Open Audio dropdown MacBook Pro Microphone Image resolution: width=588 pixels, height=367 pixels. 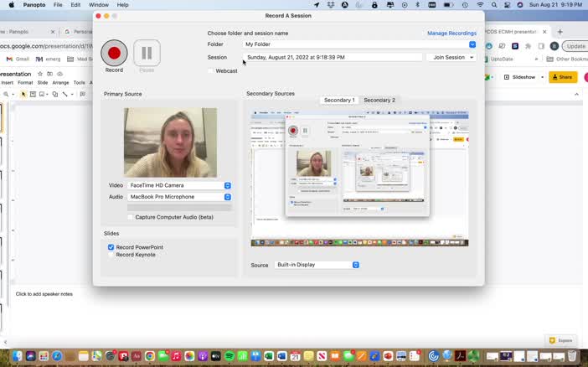pyautogui.click(x=179, y=197)
